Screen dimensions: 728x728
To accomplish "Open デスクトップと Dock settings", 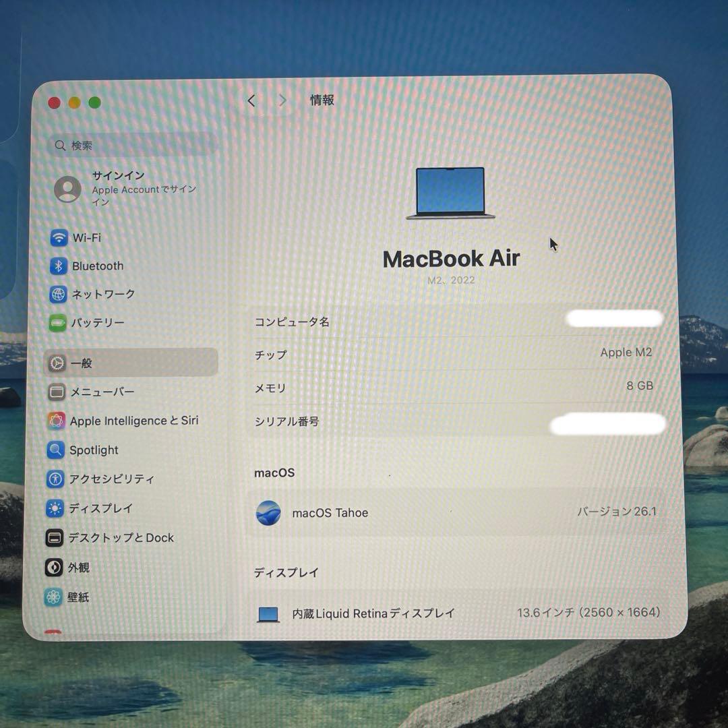I will pyautogui.click(x=122, y=537).
